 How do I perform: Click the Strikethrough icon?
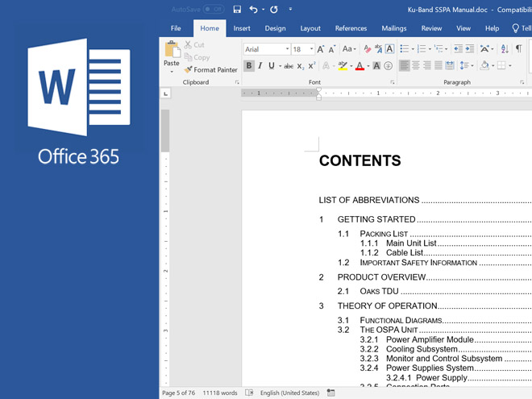point(289,66)
